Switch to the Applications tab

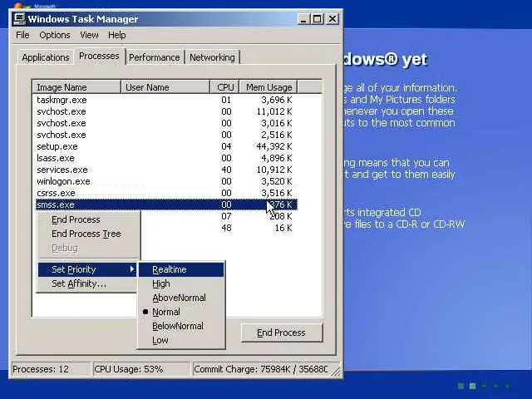click(x=46, y=57)
